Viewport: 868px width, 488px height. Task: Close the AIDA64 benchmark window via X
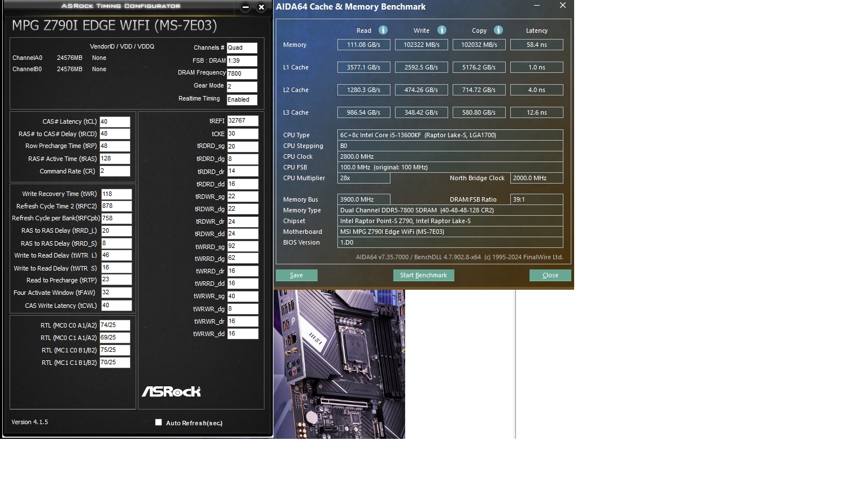563,6
